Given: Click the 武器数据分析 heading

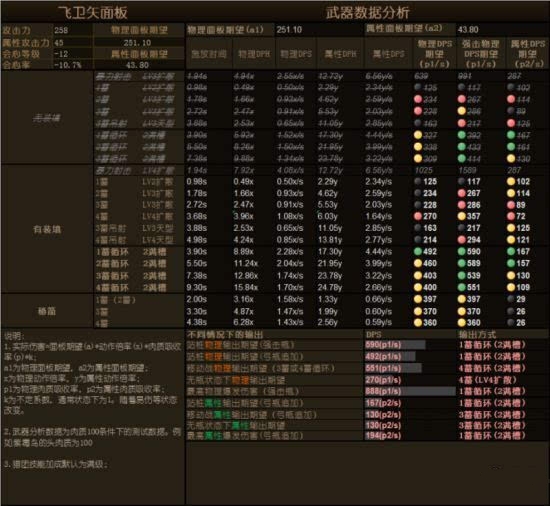Looking at the screenshot, I should point(368,13).
